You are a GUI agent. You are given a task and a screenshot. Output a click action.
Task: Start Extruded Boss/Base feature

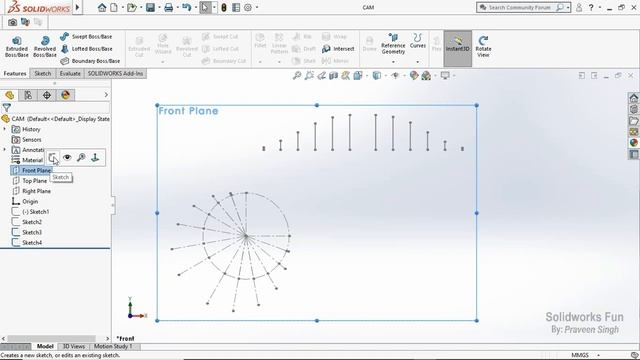[x=17, y=46]
